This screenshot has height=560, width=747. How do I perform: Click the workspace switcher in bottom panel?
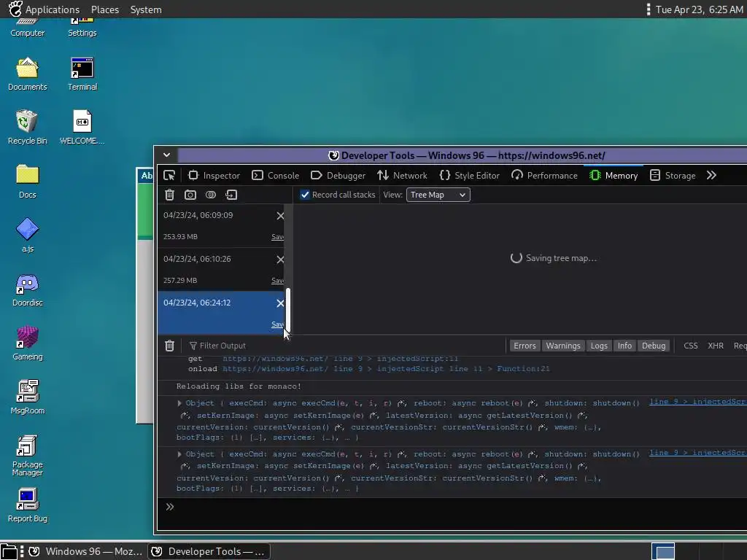point(662,551)
